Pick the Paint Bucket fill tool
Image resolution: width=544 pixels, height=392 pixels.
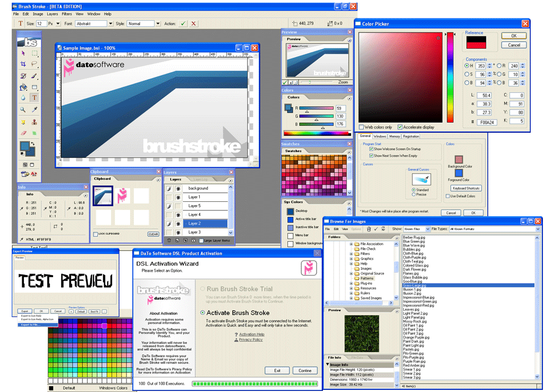click(x=23, y=87)
